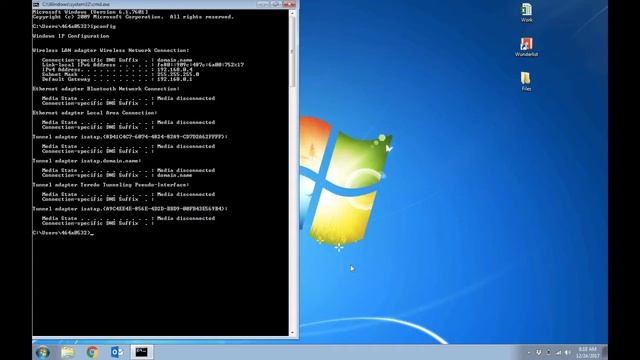Open the Work spreadsheet desktop icon
Screen dimensions: 640x360
point(526,13)
